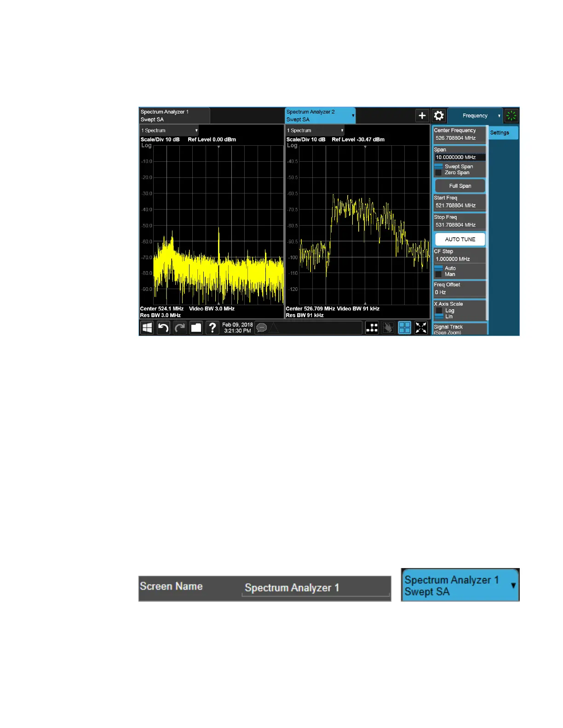
Task: Click the undo arrow icon
Action: pos(163,328)
